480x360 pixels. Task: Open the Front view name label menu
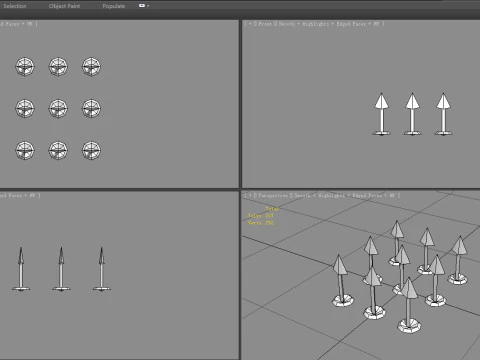click(265, 24)
